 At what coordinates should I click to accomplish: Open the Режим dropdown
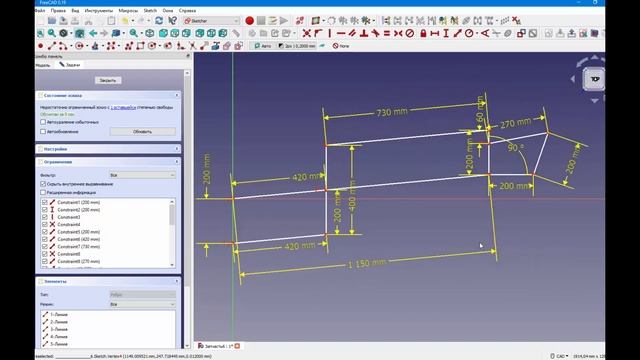coord(142,304)
